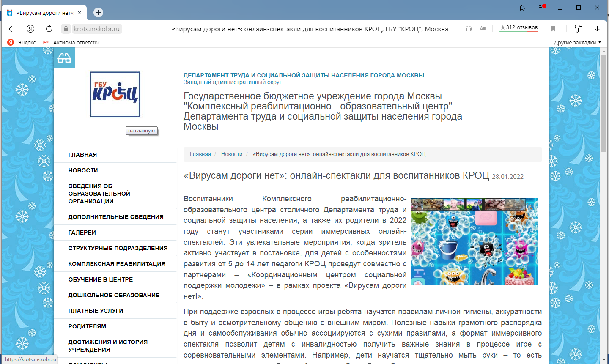Viewport: 609px width, 364px height.
Task: Expand Другие закладки dropdown
Action: [577, 42]
